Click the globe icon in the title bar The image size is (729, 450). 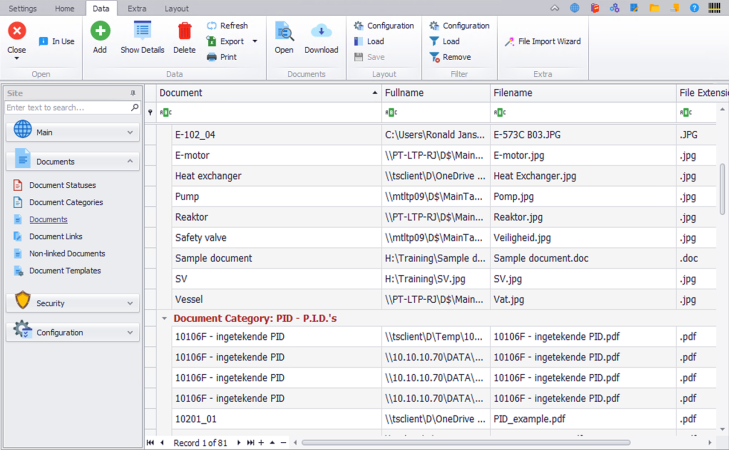[575, 8]
